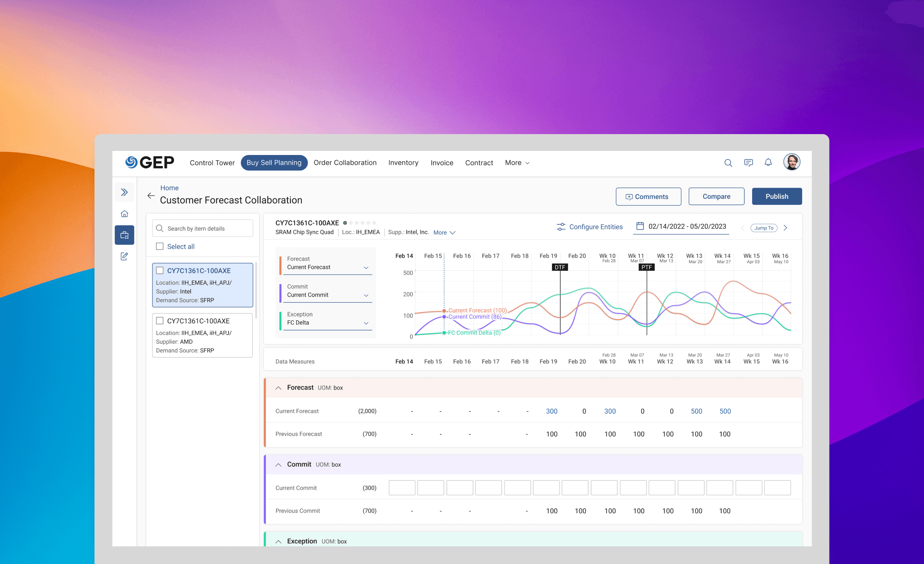
Task: Click the back arrow beside page title
Action: click(151, 196)
